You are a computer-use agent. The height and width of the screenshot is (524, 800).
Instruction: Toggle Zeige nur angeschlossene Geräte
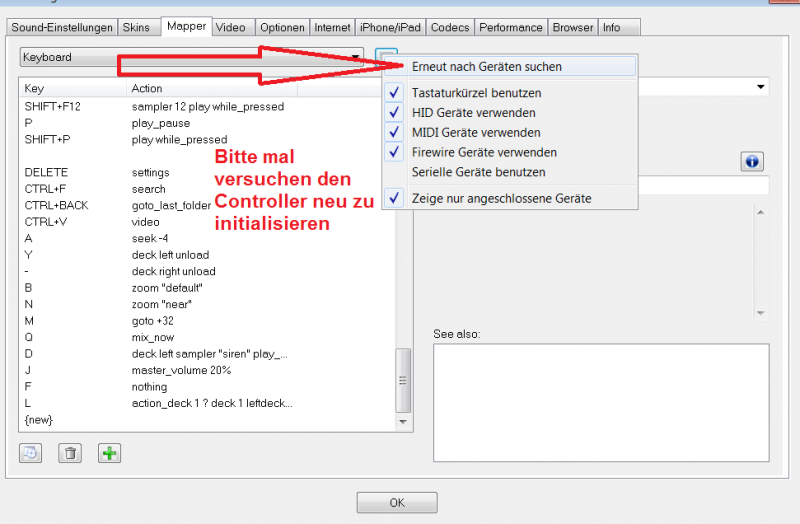click(510, 198)
